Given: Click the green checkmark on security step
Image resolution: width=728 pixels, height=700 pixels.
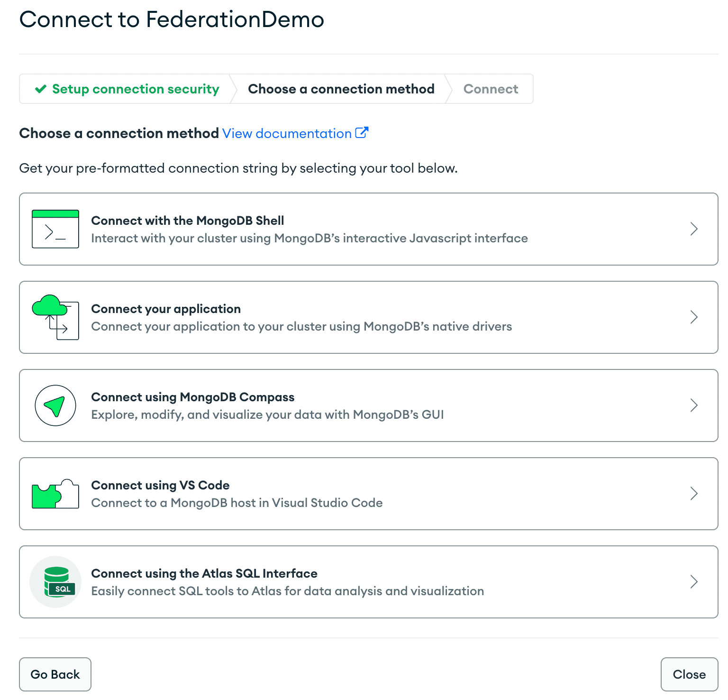Looking at the screenshot, I should tap(41, 89).
